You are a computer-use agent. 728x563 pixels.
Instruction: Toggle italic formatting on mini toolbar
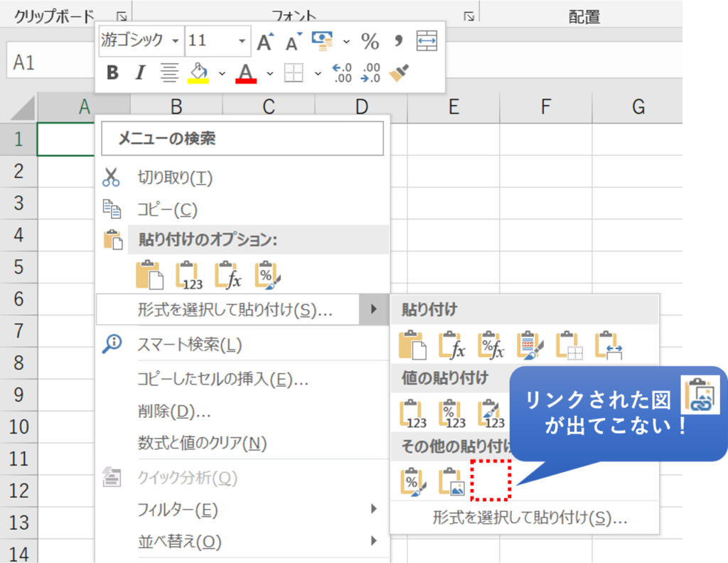tap(140, 73)
